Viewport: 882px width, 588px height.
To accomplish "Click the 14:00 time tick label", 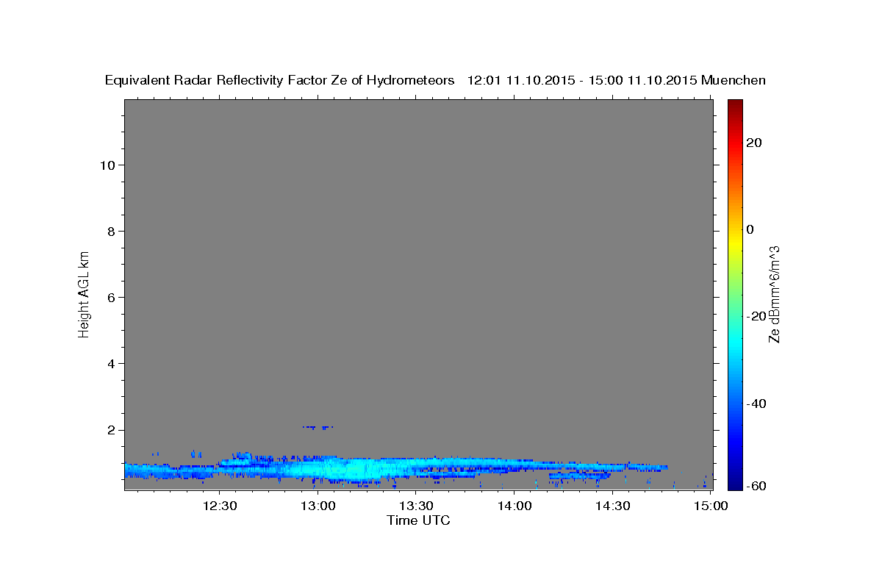I will [514, 506].
